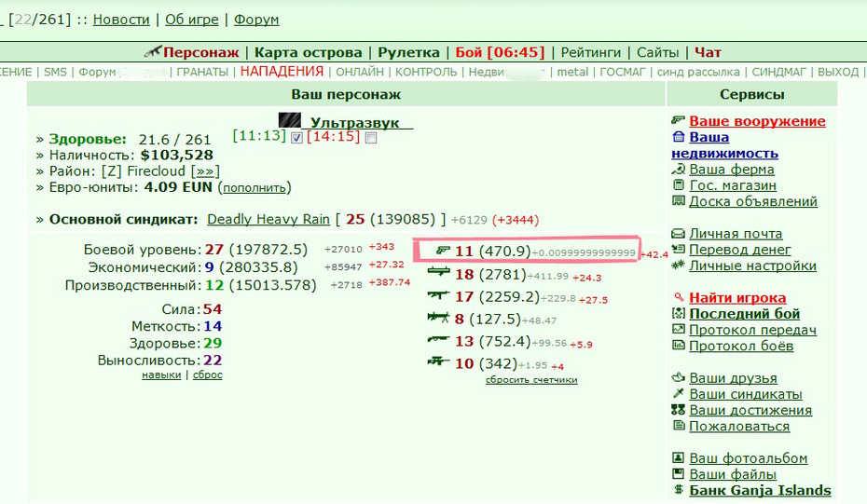Open ОНЛАЙН in the secondary bar
This screenshot has height=504, width=867.
pyautogui.click(x=360, y=72)
